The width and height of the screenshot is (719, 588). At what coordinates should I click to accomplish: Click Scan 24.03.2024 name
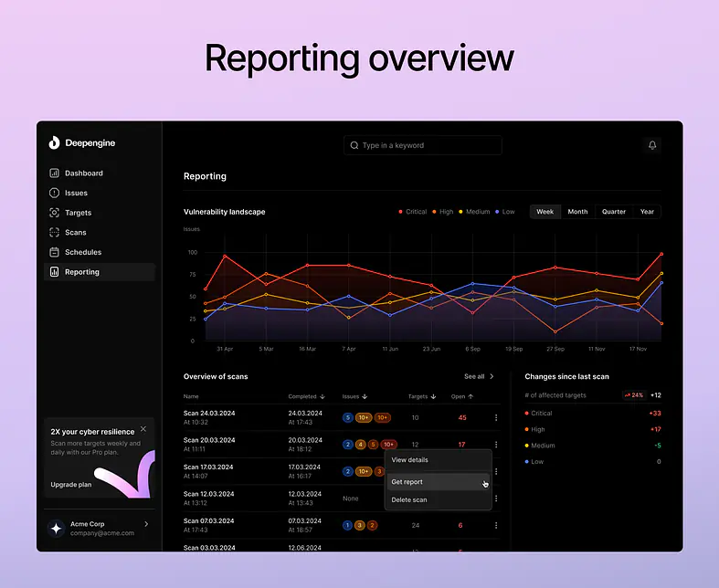click(x=209, y=413)
